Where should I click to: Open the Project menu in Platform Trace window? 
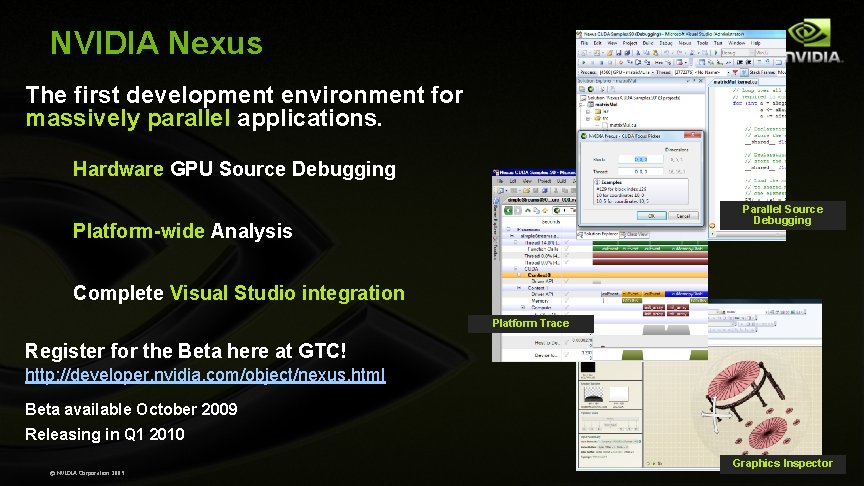[544, 181]
